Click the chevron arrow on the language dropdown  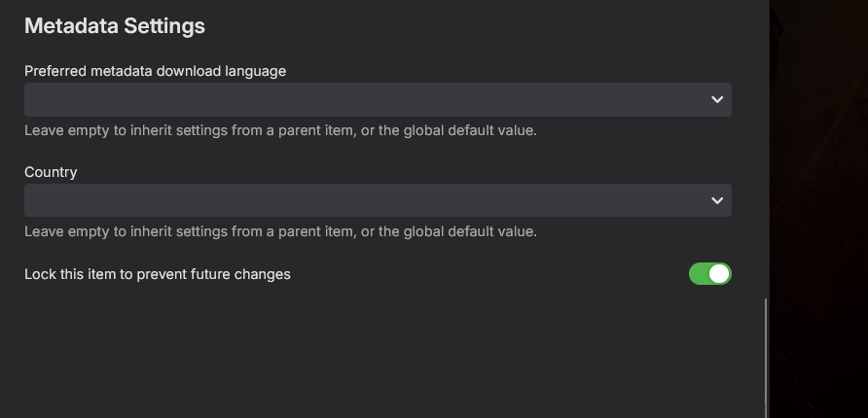[717, 99]
